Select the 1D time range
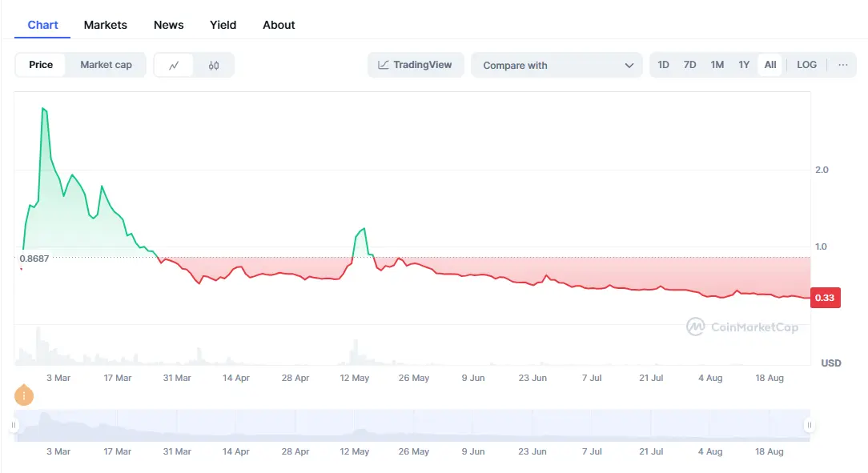Screen dimensions: 868x473 [x=663, y=65]
